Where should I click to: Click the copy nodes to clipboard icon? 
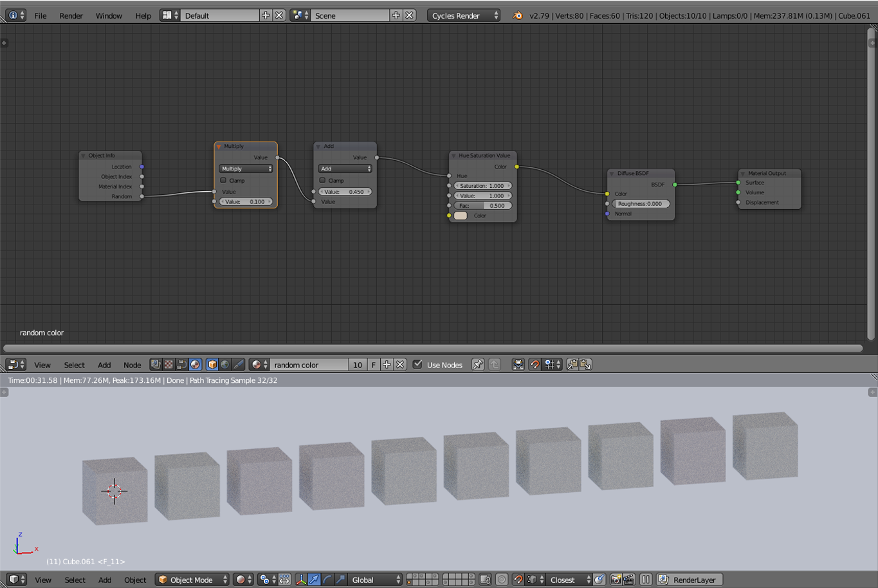coord(572,365)
